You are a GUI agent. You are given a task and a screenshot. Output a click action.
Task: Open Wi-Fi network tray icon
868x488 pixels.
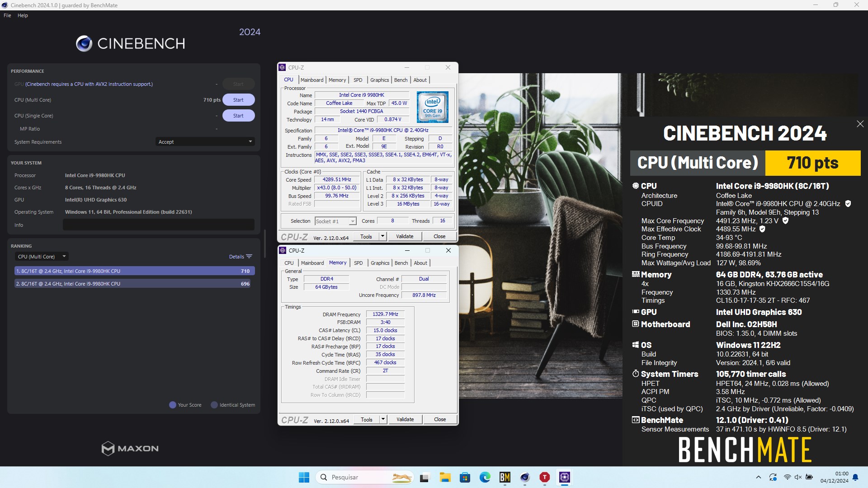pyautogui.click(x=787, y=477)
